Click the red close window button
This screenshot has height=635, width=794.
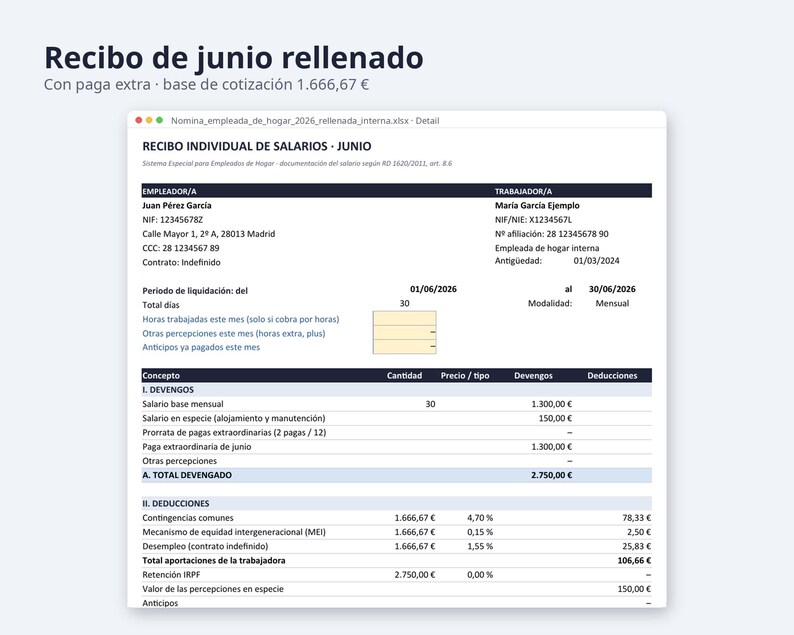(139, 120)
